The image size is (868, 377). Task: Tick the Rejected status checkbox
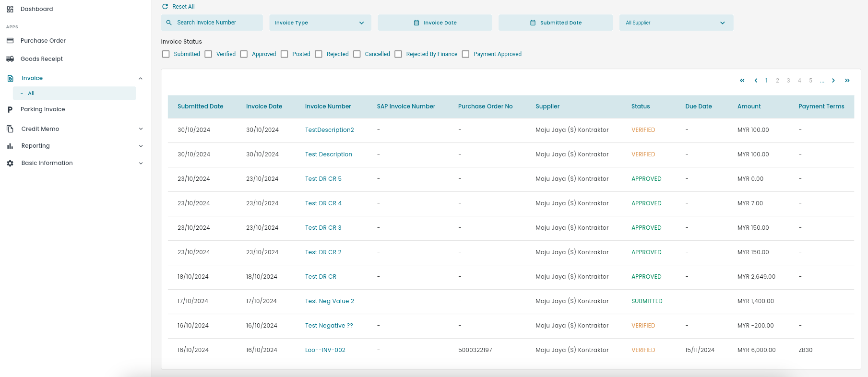click(x=319, y=54)
